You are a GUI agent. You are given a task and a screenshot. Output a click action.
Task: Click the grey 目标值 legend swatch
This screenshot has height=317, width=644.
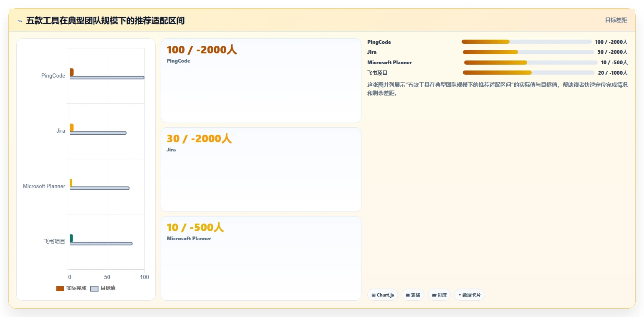tap(94, 289)
